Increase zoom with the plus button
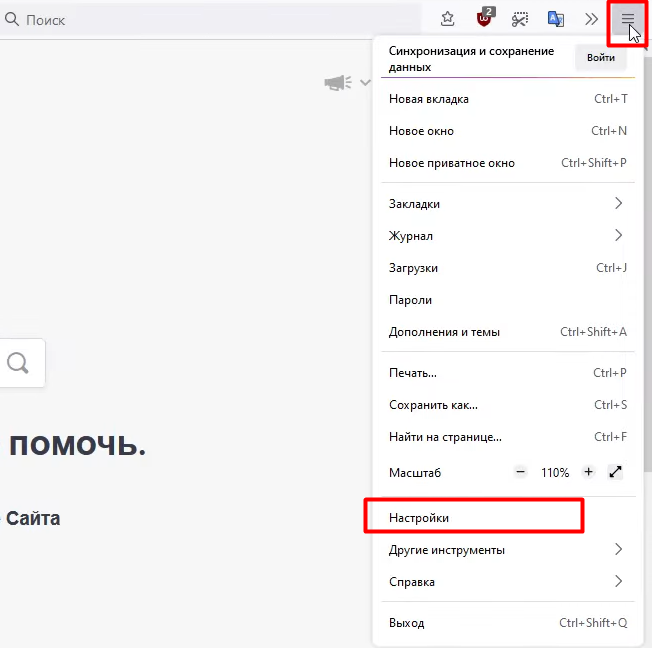Viewport: 652px width, 648px height. click(588, 472)
